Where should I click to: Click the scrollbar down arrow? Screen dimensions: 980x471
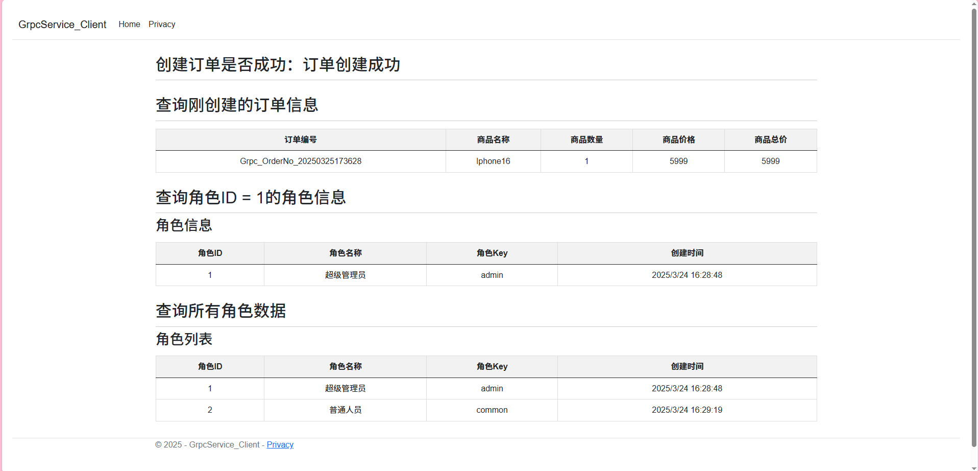tap(974, 467)
